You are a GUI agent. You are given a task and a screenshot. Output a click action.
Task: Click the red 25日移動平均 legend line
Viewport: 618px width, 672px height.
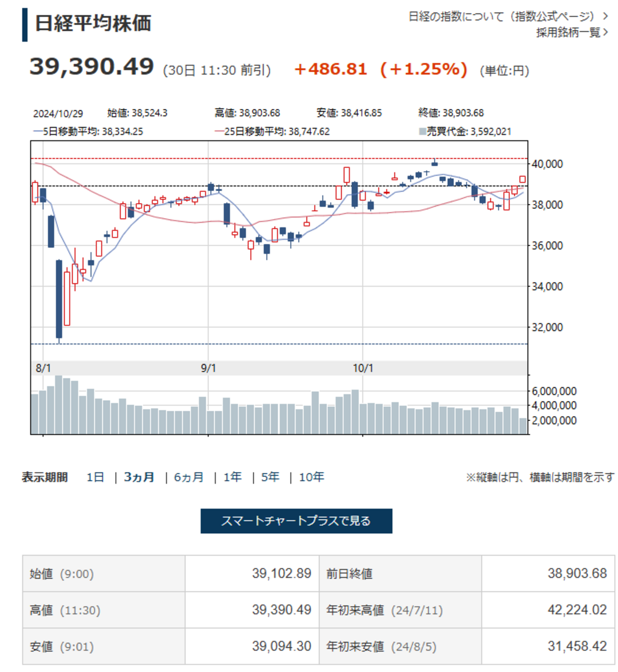tap(219, 132)
